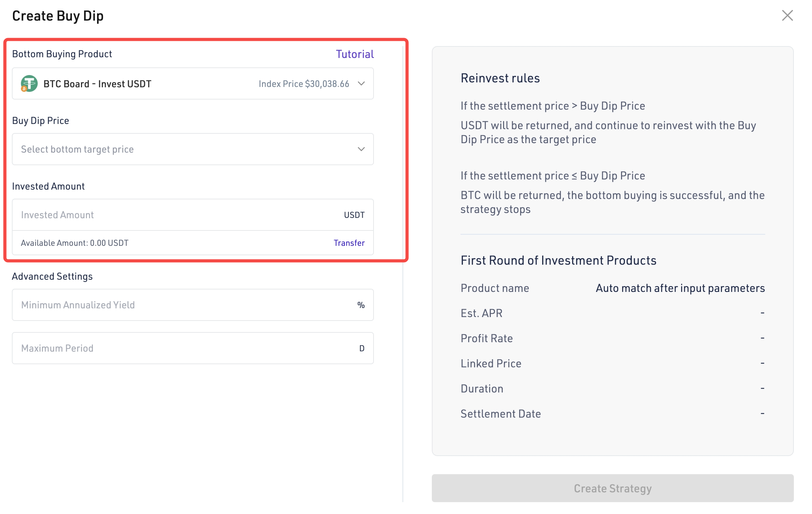812x514 pixels.
Task: Click the percent symbol in yield field
Action: pyautogui.click(x=361, y=305)
